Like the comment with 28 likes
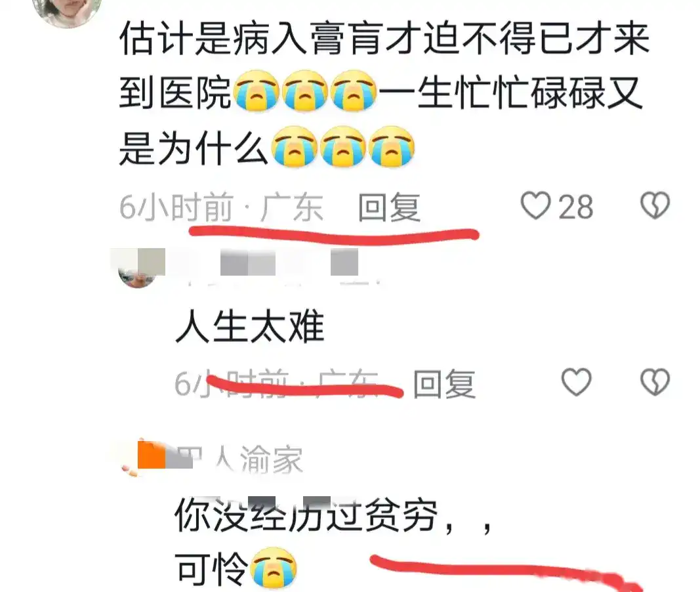The width and height of the screenshot is (700, 592). point(536,206)
